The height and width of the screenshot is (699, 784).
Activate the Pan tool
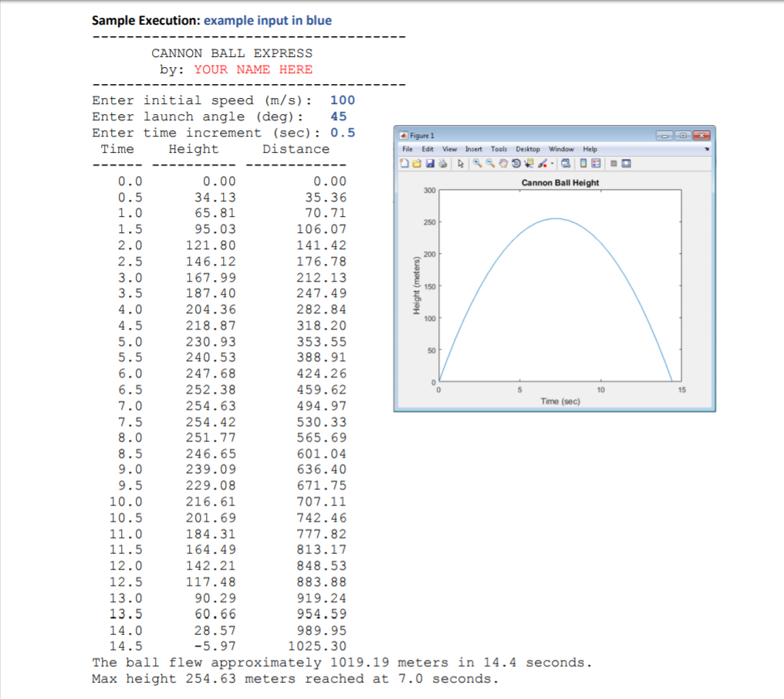coord(502,163)
